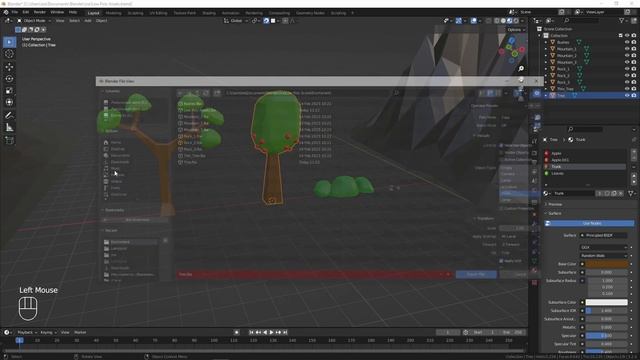The height and width of the screenshot is (360, 640).
Task: Click the Specular slider
Action: 607,336
